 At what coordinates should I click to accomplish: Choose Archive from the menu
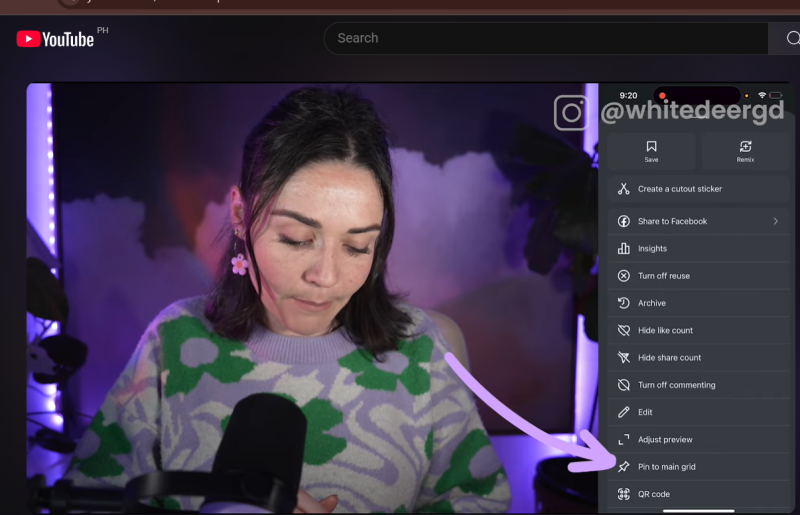698,303
